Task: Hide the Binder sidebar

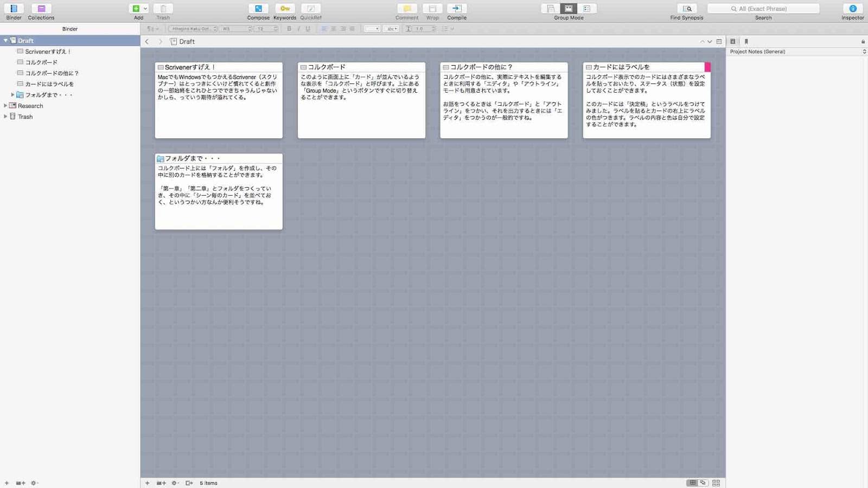Action: coord(14,9)
